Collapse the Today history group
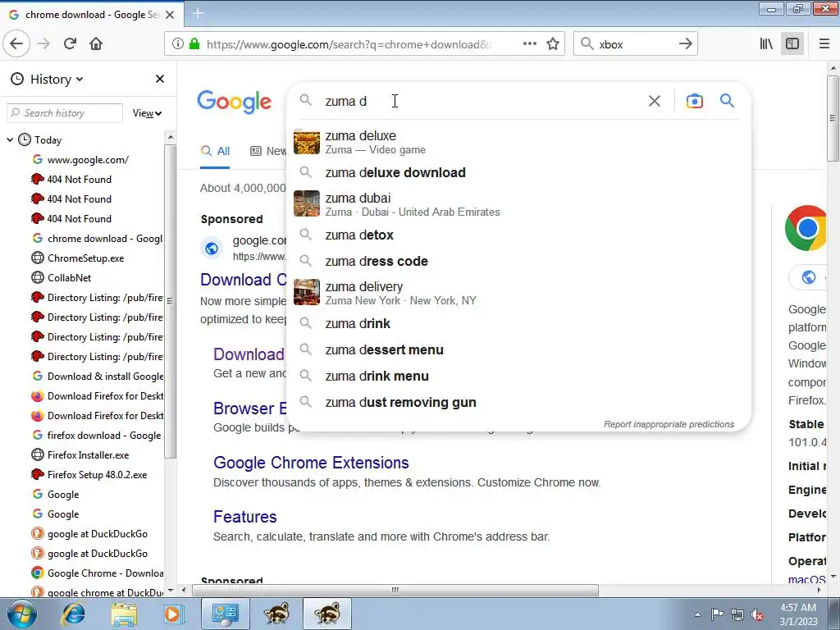This screenshot has width=840, height=630. (10, 139)
